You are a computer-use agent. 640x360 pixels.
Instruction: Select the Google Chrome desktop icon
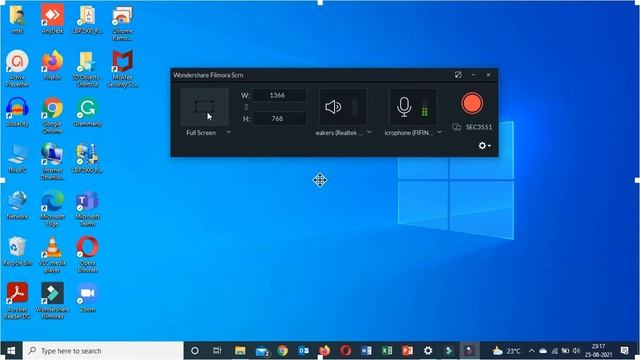coord(52,115)
